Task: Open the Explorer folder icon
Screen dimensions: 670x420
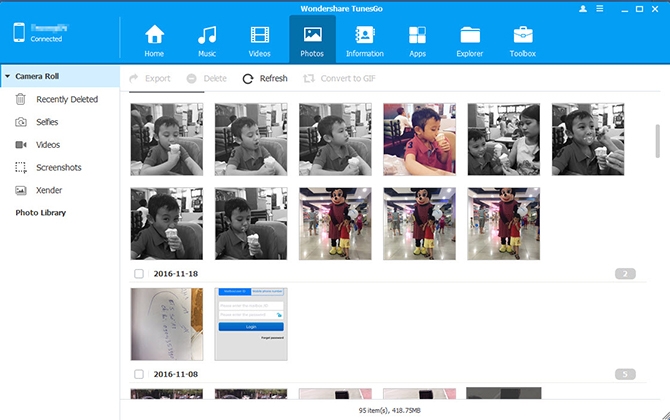Action: [x=470, y=35]
